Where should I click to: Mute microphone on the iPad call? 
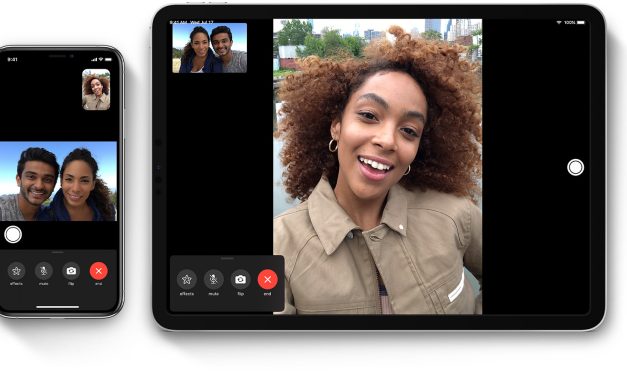(x=214, y=279)
